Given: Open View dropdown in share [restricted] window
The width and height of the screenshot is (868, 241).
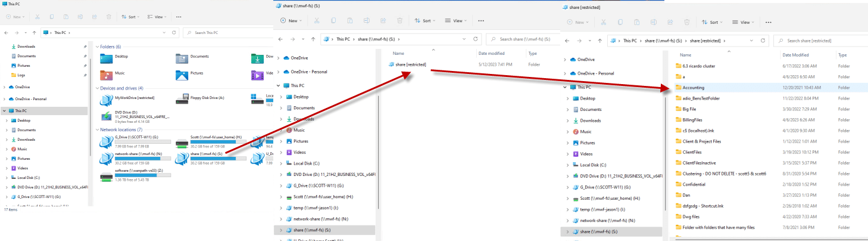Looking at the screenshot, I should pos(744,22).
